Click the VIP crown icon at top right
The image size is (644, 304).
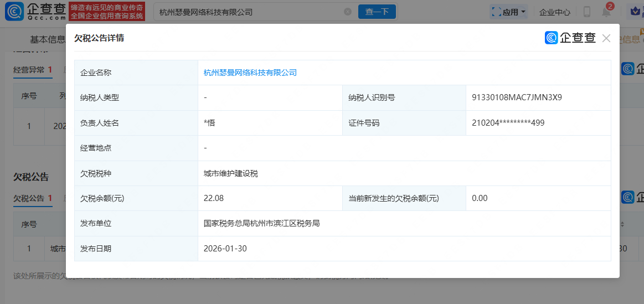coord(635,12)
